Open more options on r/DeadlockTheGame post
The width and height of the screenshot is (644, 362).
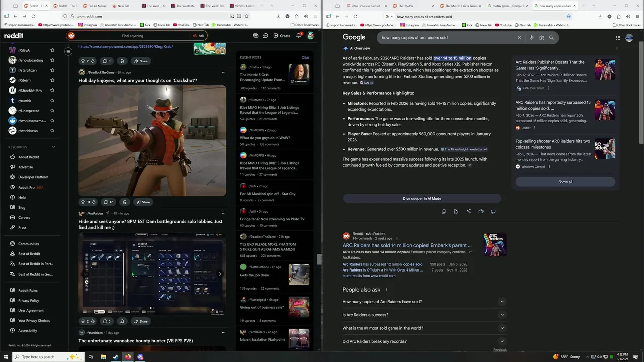click(224, 72)
